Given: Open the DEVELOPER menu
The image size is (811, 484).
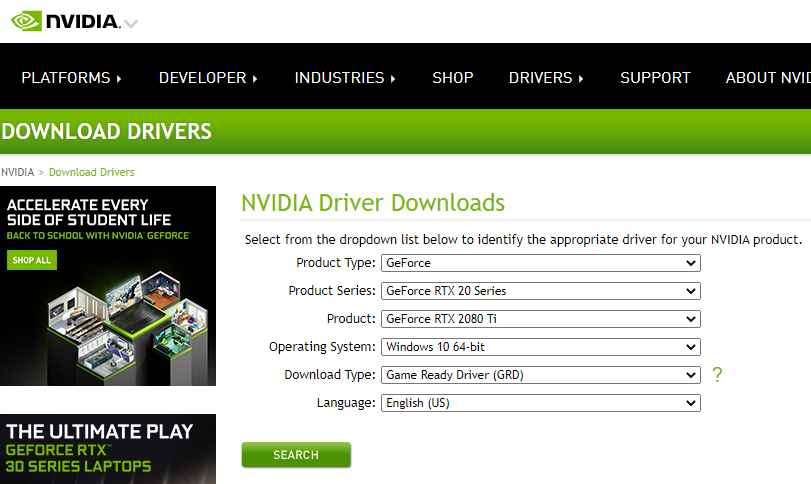Looking at the screenshot, I should point(208,78).
